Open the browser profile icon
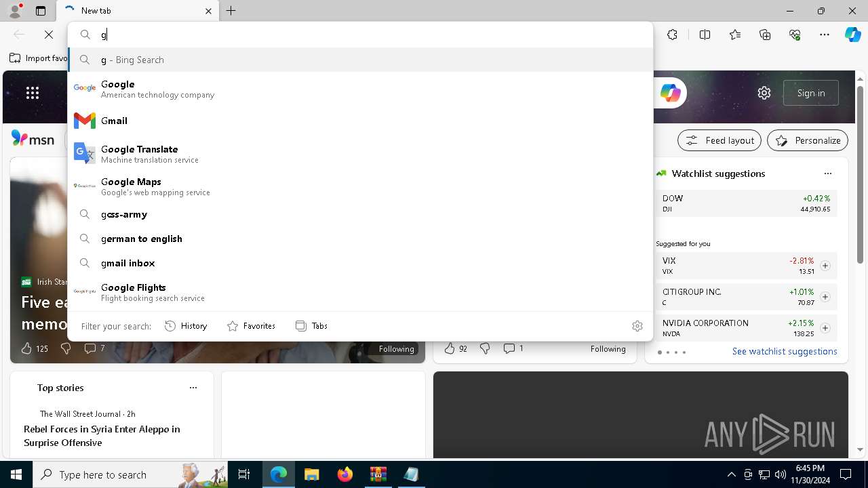The height and width of the screenshot is (488, 868). tap(14, 10)
